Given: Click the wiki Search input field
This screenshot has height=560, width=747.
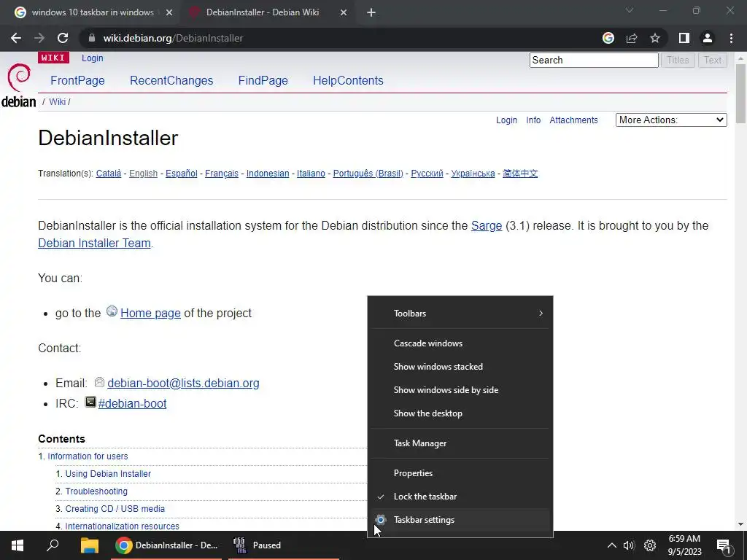Looking at the screenshot, I should tap(594, 60).
